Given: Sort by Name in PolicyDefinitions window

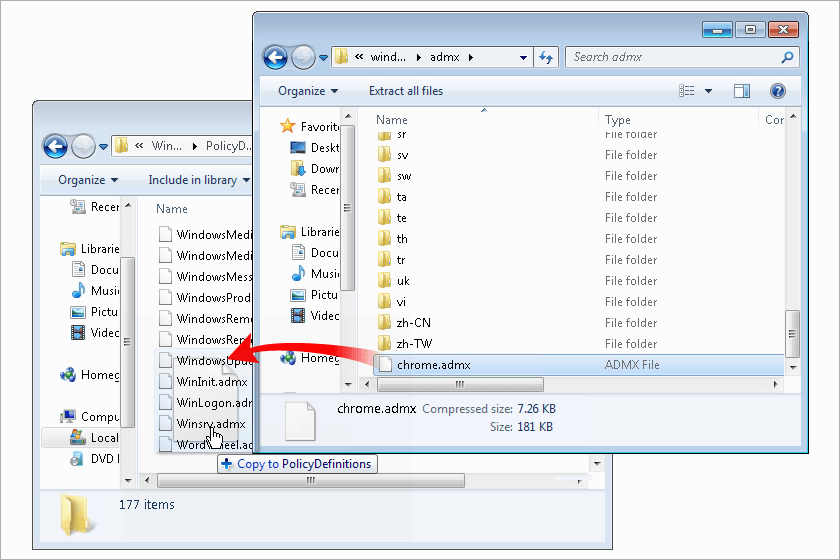Looking at the screenshot, I should click(171, 209).
